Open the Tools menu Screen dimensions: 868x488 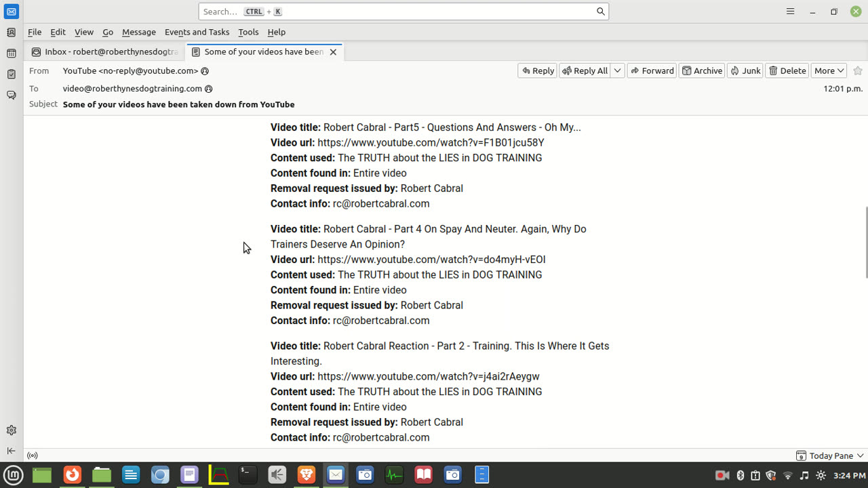[248, 32]
